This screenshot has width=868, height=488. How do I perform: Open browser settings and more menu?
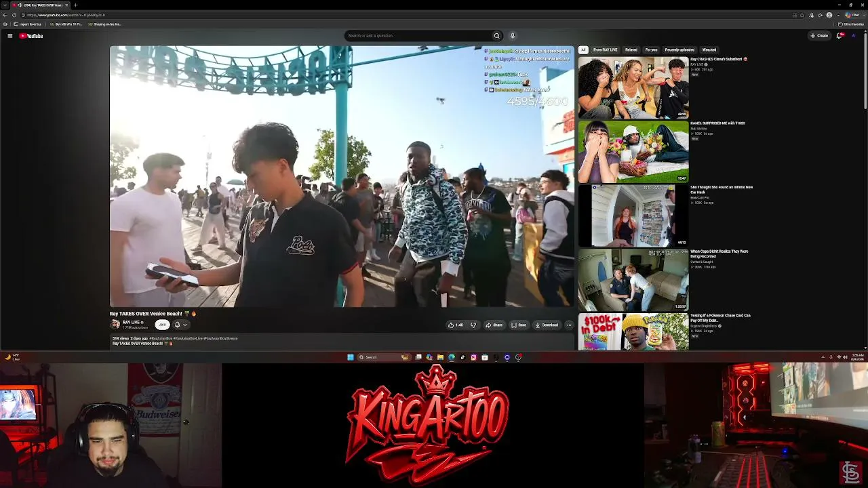pos(838,15)
